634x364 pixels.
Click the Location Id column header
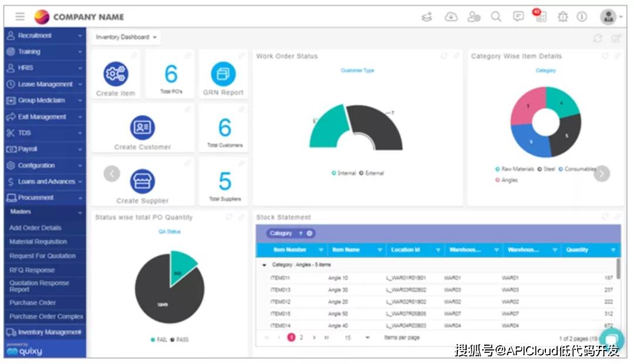406,250
